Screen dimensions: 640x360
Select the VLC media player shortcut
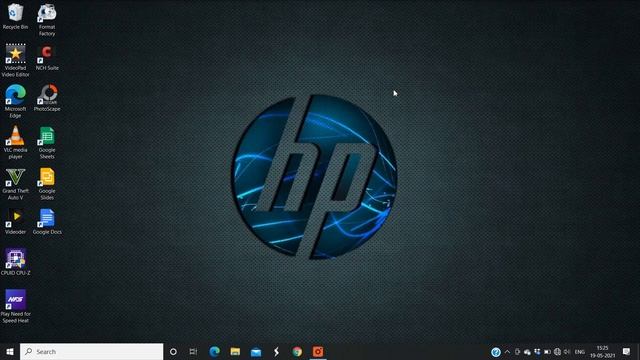tap(15, 142)
